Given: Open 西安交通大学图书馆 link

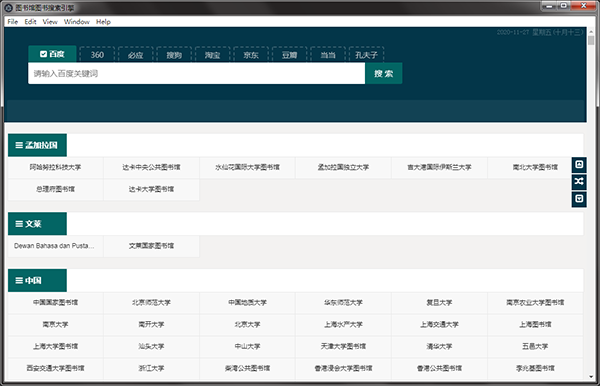Looking at the screenshot, I should click(x=55, y=368).
